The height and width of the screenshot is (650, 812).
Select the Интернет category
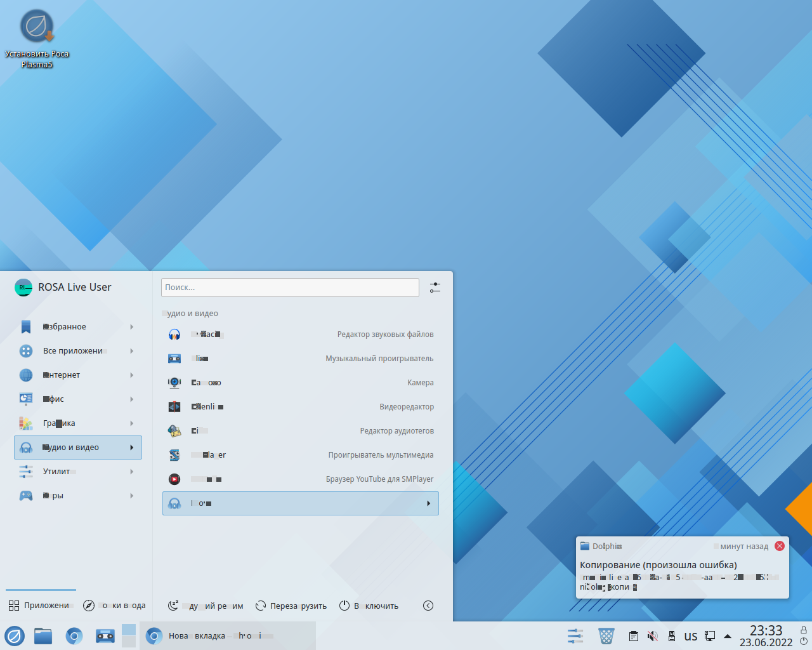coord(77,375)
